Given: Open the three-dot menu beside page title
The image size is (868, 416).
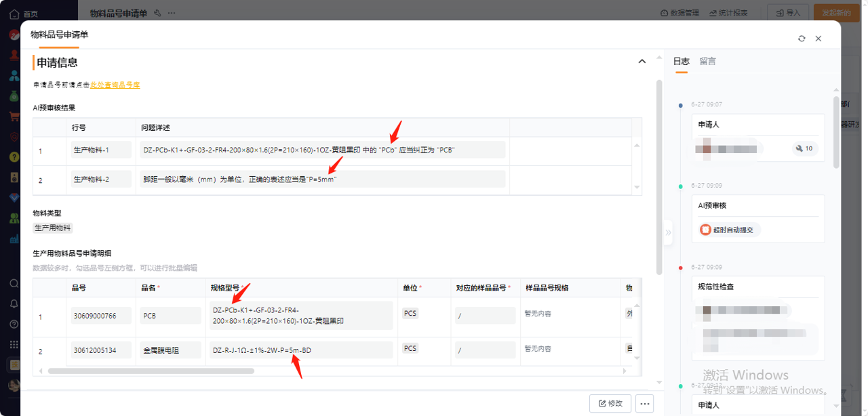Looking at the screenshot, I should pyautogui.click(x=172, y=13).
